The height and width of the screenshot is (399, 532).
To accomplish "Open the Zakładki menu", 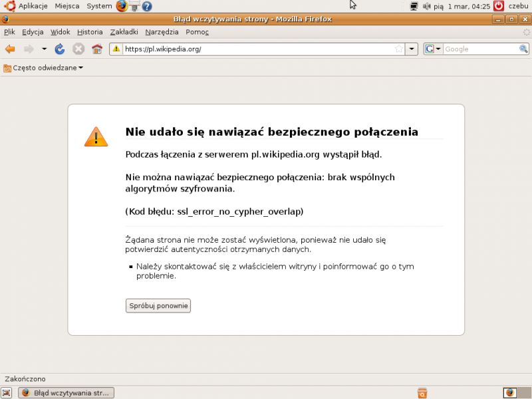I will [124, 32].
